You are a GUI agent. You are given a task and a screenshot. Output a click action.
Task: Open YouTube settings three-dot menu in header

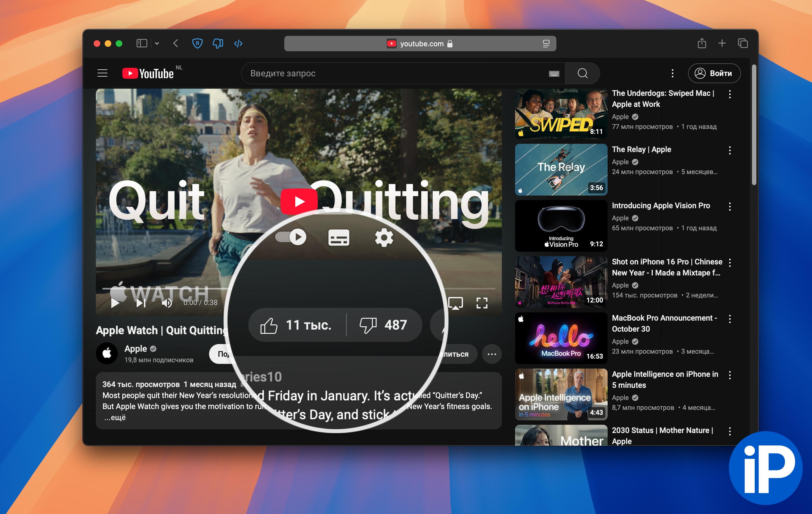coord(672,73)
